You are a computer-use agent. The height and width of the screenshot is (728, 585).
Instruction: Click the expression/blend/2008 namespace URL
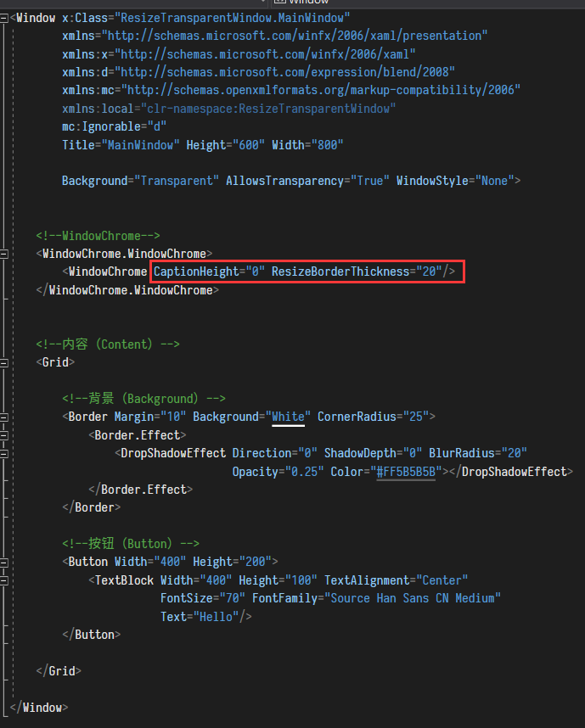(284, 72)
